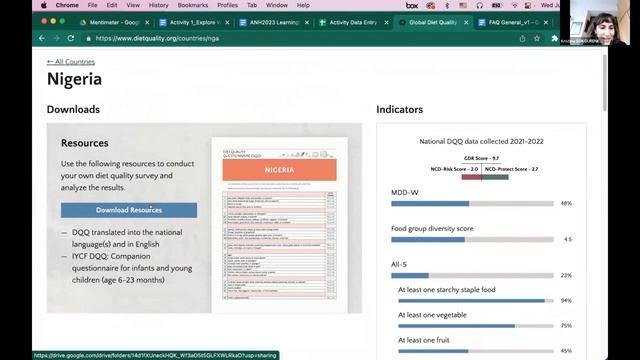The image size is (640, 360).
Task: Open the Wi-Fi status menu
Action: click(515, 5)
